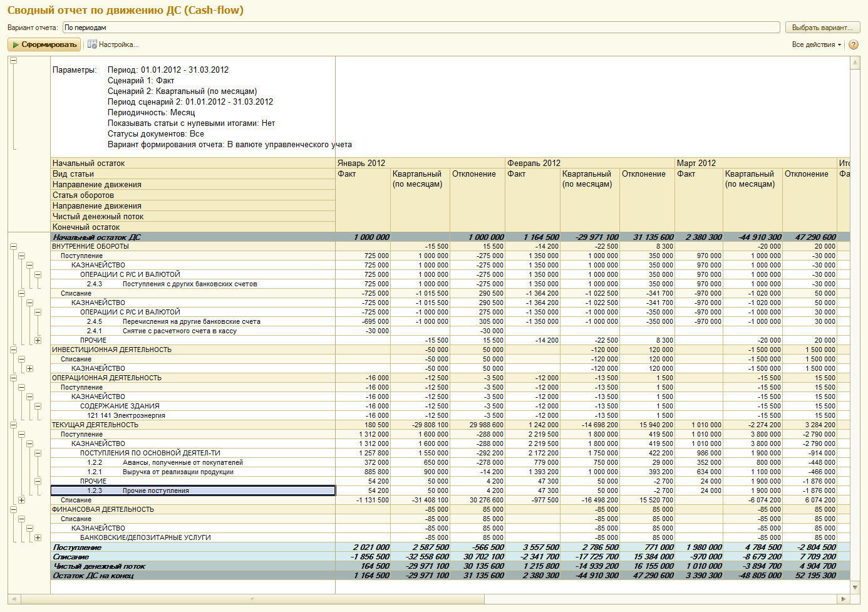The image size is (868, 612).
Task: Open Настройка report settings
Action: pos(113,44)
